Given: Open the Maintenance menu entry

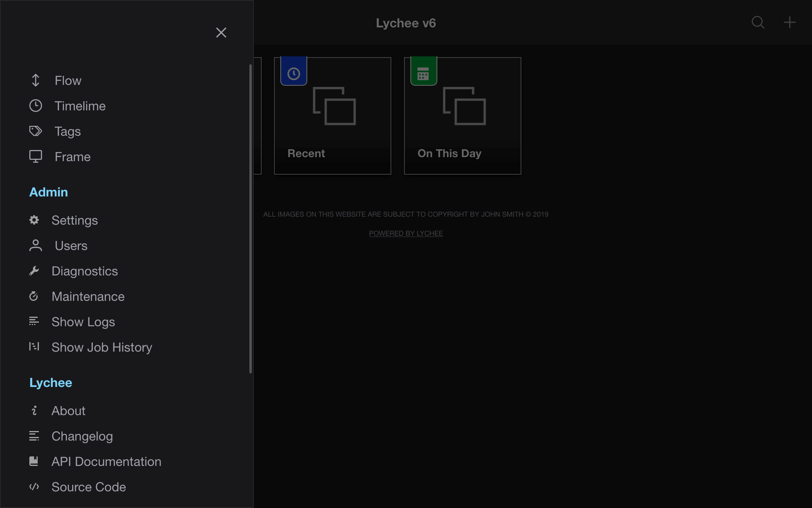Looking at the screenshot, I should pyautogui.click(x=88, y=296).
